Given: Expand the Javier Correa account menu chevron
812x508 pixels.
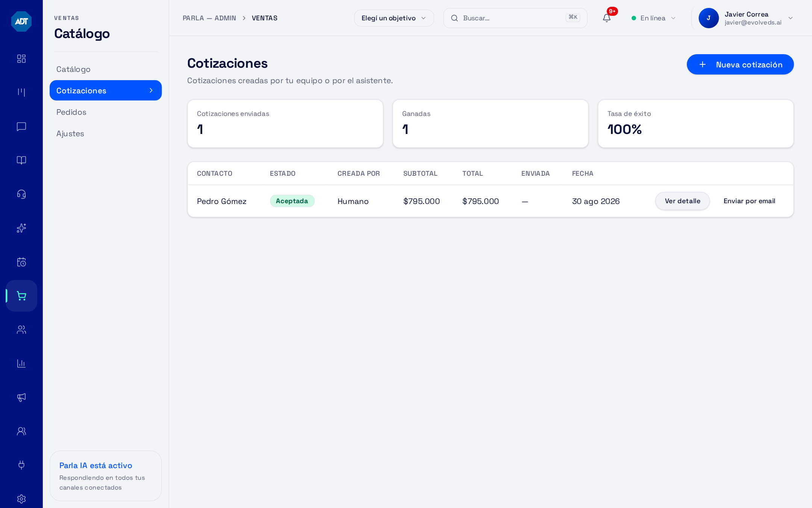Looking at the screenshot, I should pos(790,18).
